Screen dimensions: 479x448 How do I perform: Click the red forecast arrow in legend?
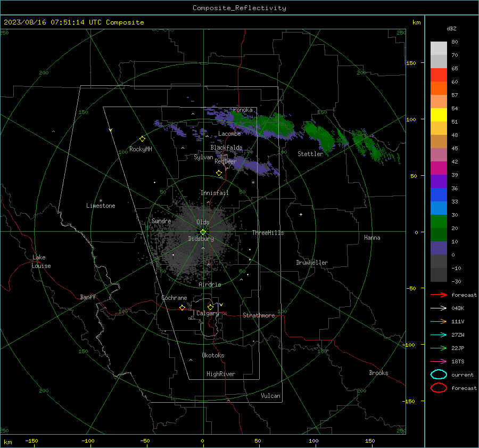(439, 295)
